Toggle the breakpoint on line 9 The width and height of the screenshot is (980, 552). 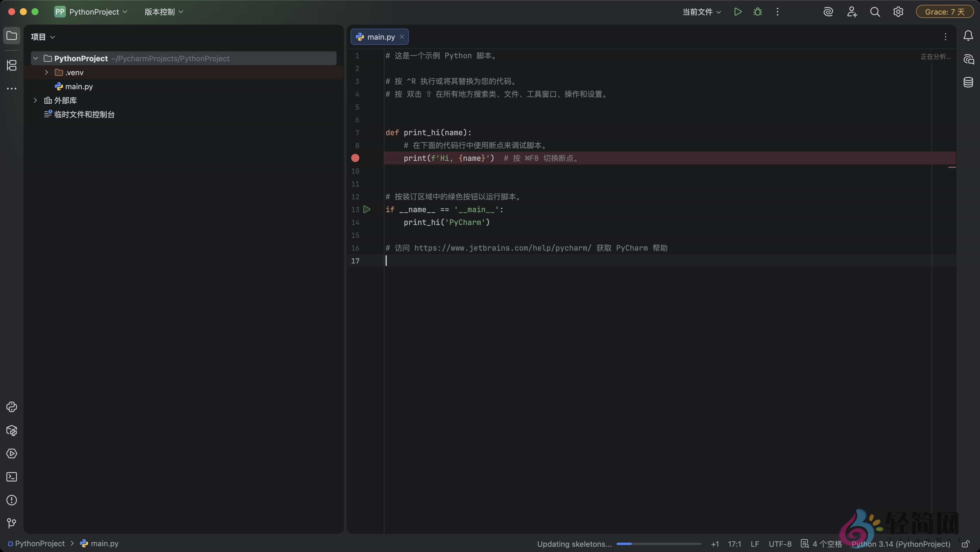[355, 158]
